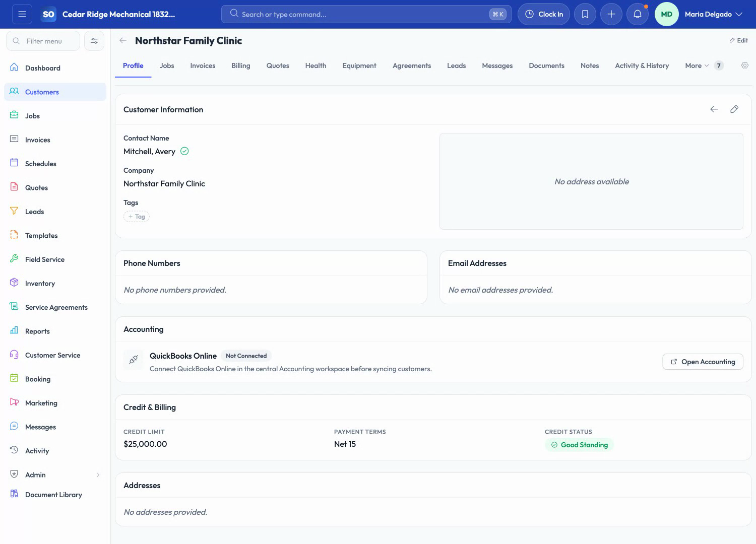Click the plus quick-create icon
This screenshot has width=756, height=544.
611,14
